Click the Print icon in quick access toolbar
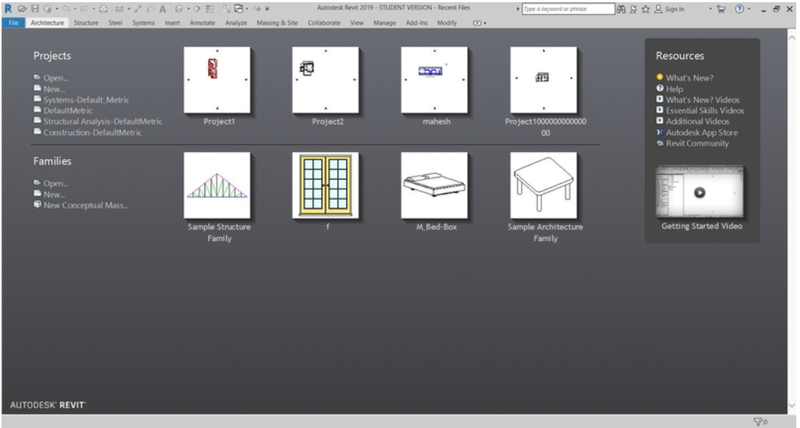Screen dimensions: 800x428 point(104,9)
